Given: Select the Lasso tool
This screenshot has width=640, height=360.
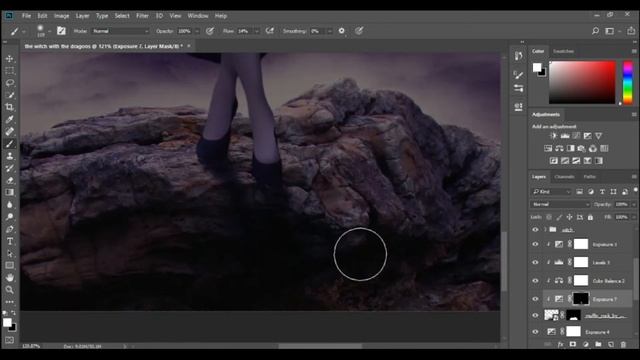Looking at the screenshot, I should [9, 83].
